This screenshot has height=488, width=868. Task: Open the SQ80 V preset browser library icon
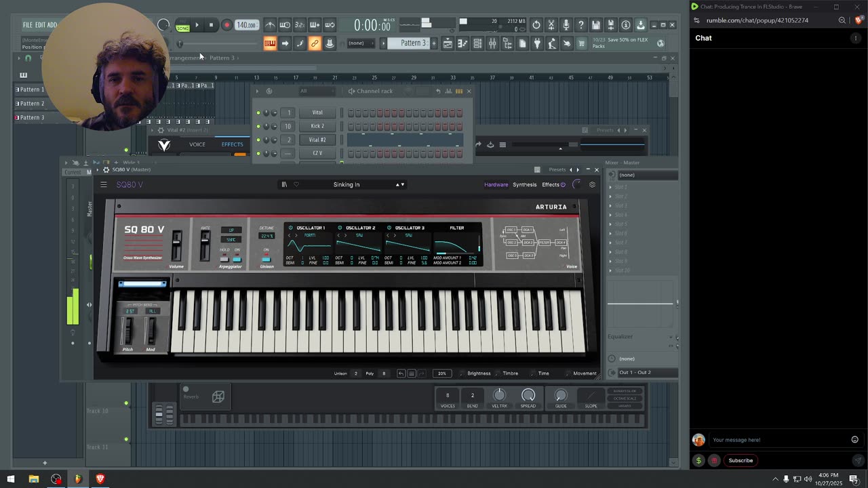[284, 184]
